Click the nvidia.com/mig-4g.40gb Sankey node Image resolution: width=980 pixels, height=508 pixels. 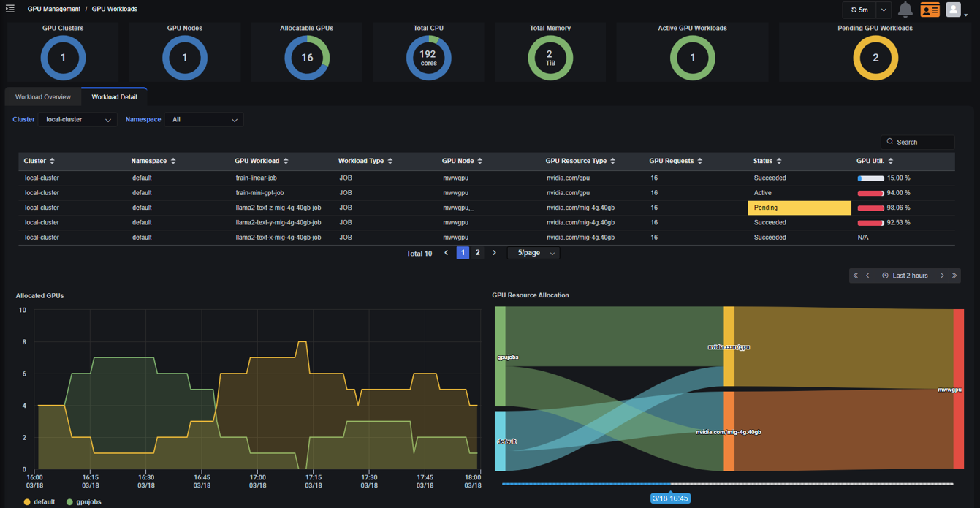tap(729, 431)
